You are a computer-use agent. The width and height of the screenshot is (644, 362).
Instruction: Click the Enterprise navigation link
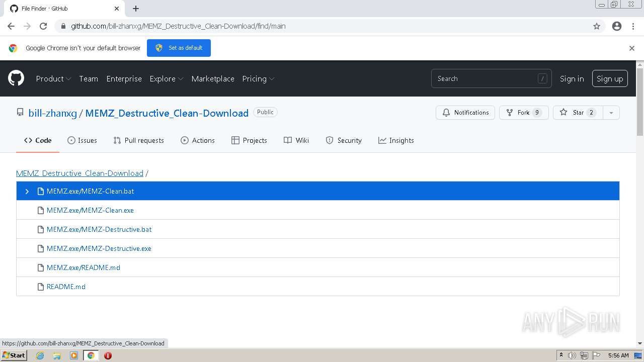tap(124, 78)
